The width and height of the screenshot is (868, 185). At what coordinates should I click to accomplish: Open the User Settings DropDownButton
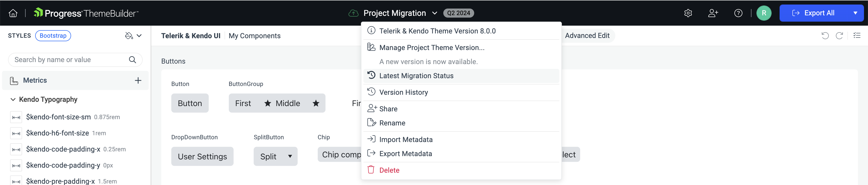point(202,156)
